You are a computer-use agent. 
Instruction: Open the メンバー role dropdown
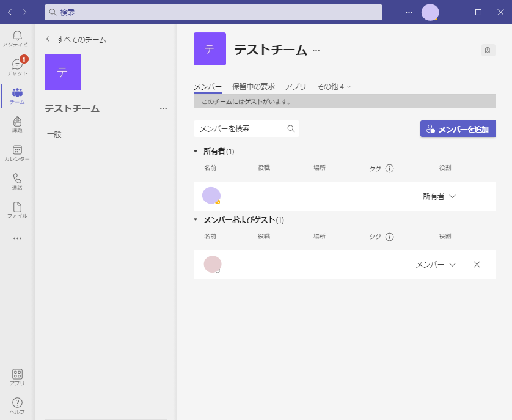point(435,265)
